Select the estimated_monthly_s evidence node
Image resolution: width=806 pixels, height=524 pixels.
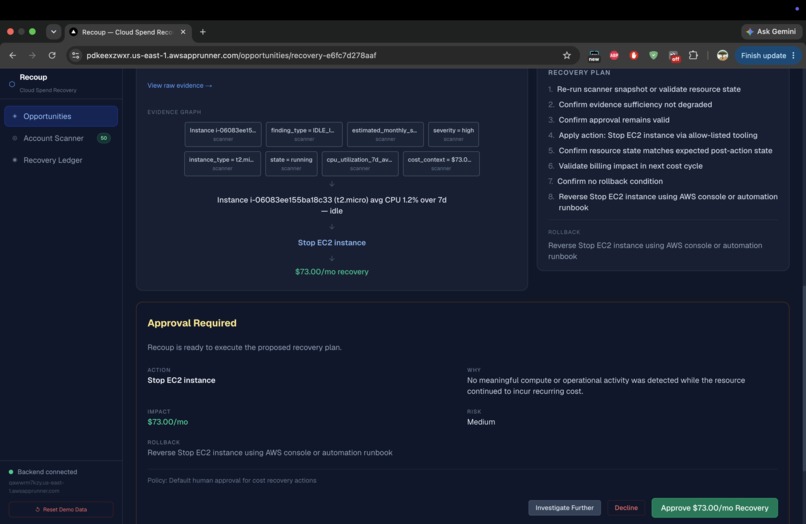pyautogui.click(x=385, y=134)
